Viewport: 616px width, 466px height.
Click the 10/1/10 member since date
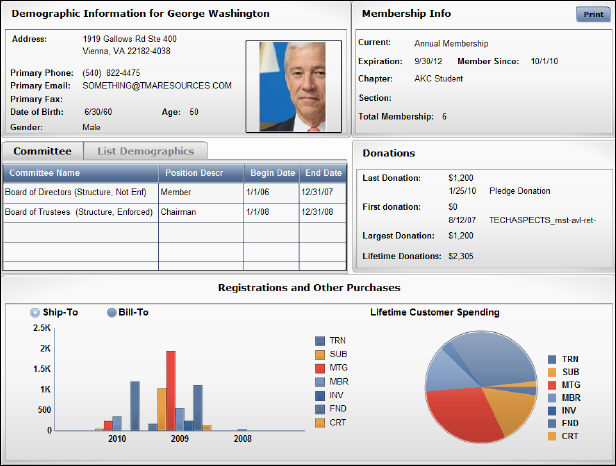coord(544,61)
